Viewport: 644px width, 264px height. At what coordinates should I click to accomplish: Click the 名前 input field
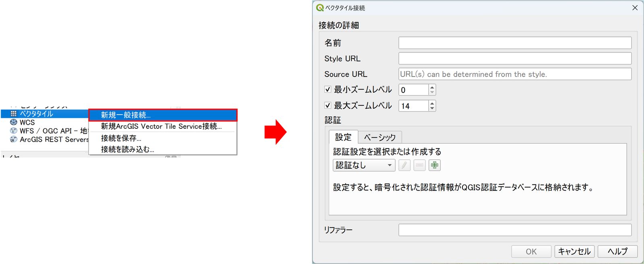515,43
